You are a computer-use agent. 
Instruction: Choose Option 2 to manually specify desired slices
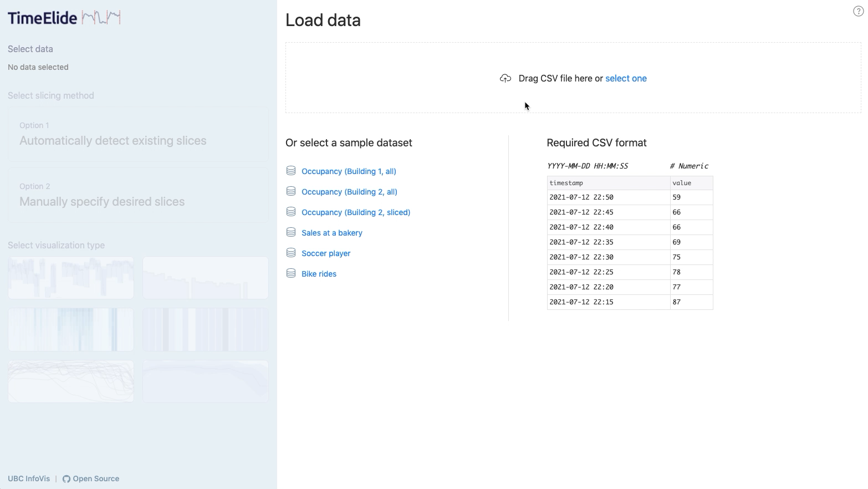click(x=138, y=195)
